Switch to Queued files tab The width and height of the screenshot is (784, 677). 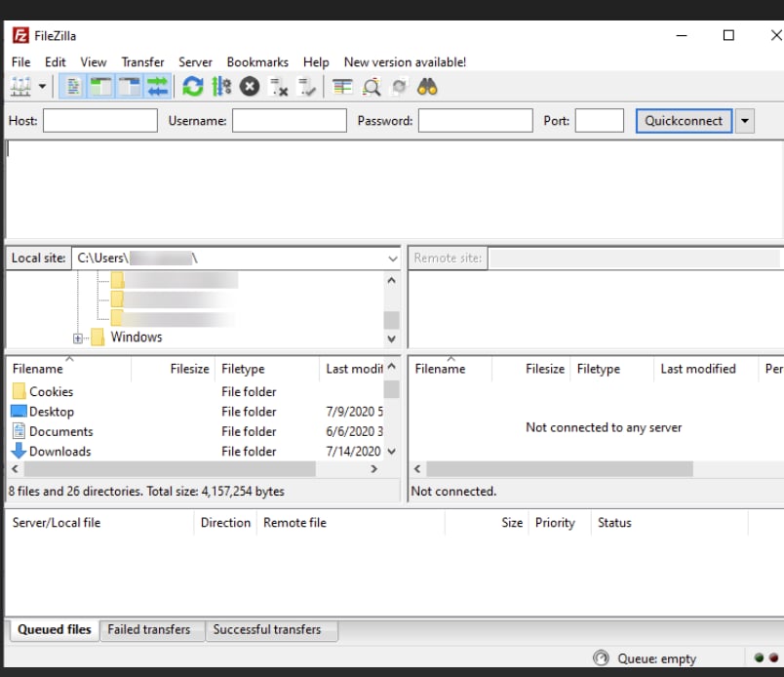pos(54,629)
